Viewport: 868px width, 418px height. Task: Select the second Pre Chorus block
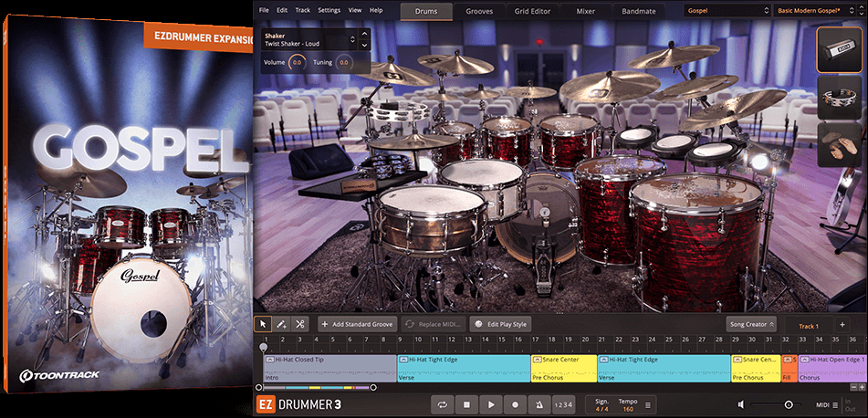[756, 368]
